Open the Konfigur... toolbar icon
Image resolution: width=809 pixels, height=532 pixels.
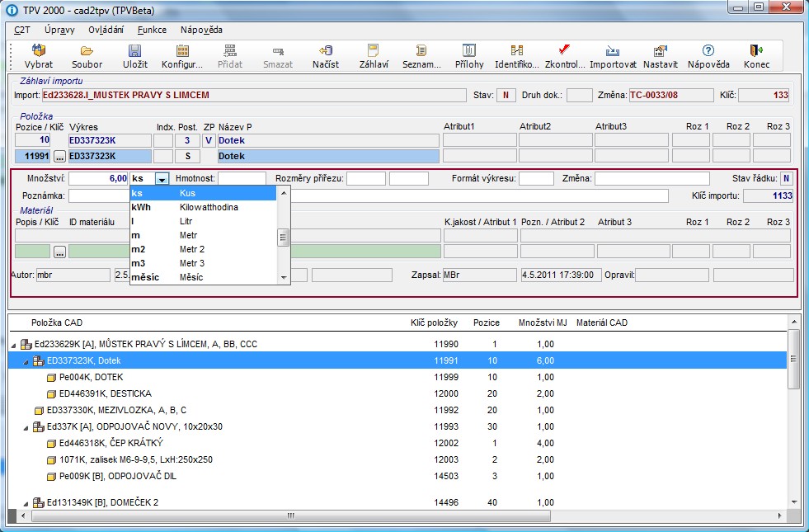[x=182, y=50]
